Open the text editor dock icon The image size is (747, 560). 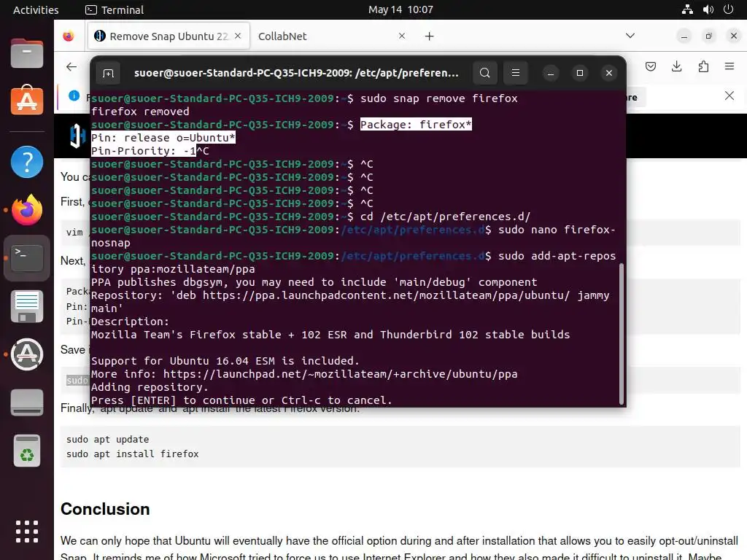27,306
